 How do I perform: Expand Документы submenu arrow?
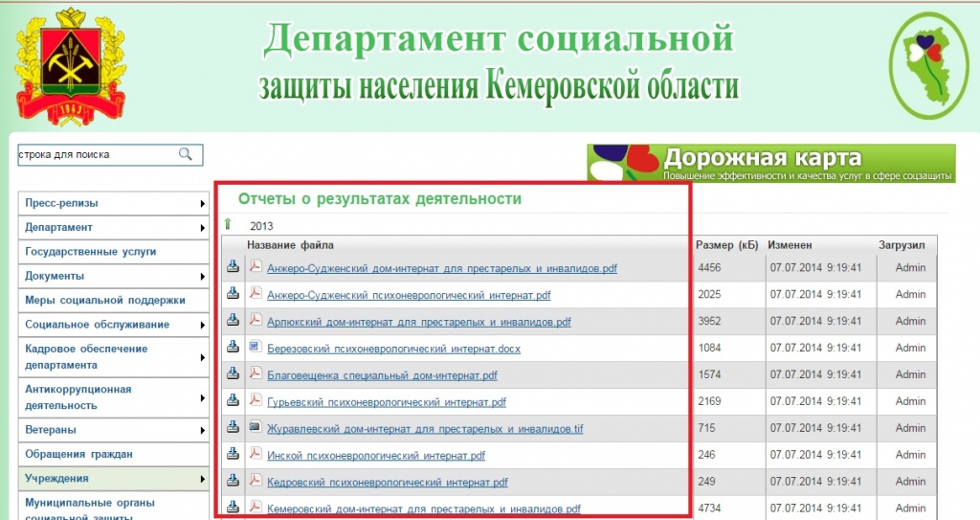(203, 277)
